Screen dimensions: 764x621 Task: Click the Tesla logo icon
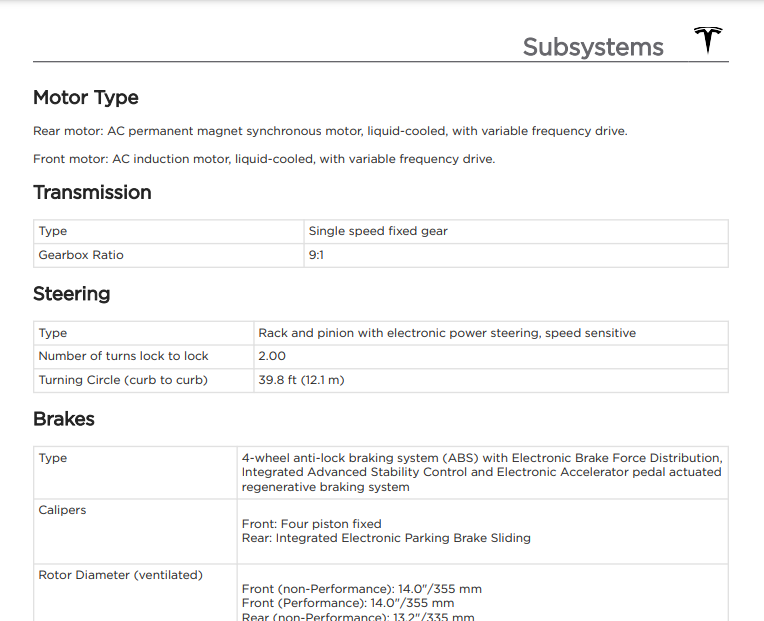pos(708,40)
